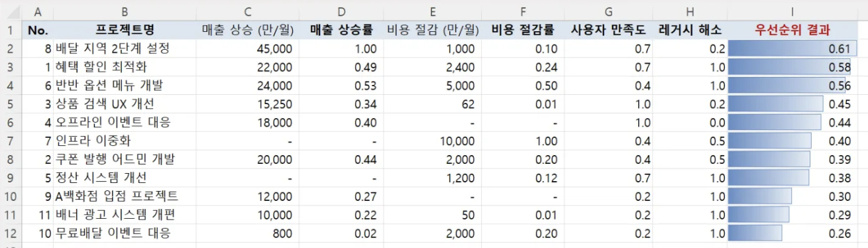Select column header I

(793, 13)
